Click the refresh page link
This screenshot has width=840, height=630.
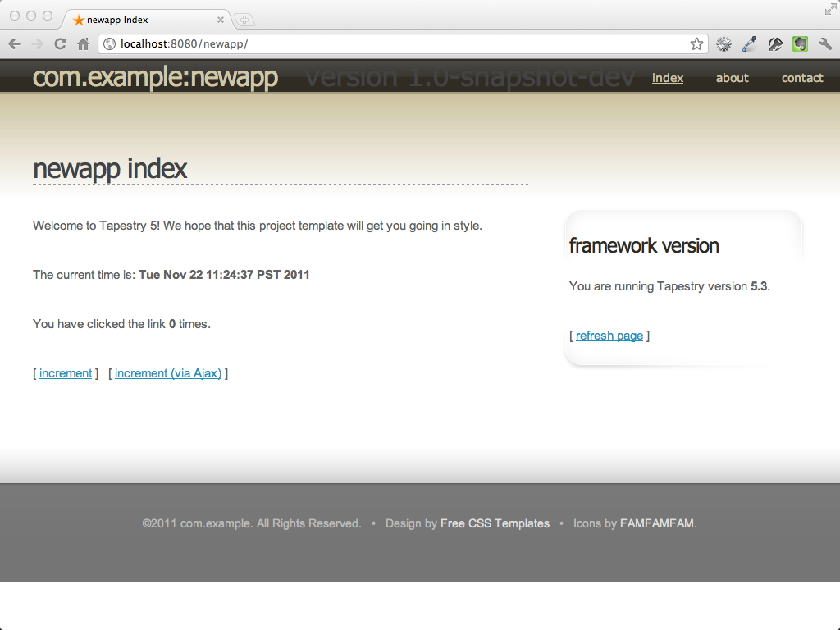click(609, 336)
